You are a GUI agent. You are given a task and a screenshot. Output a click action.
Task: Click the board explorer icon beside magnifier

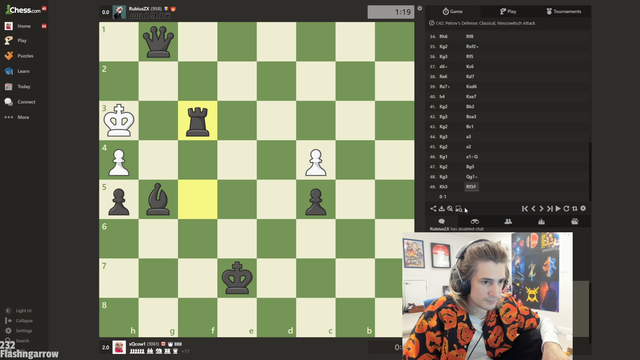458,209
